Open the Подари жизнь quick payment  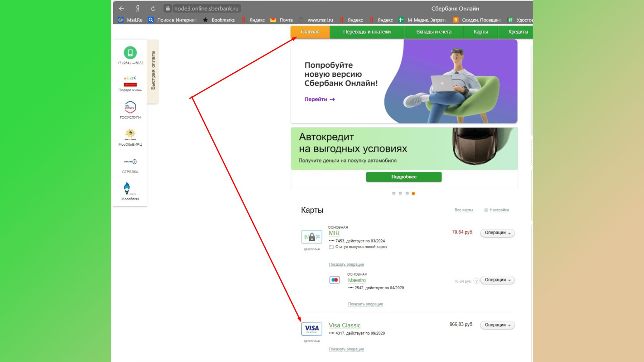[x=130, y=84]
